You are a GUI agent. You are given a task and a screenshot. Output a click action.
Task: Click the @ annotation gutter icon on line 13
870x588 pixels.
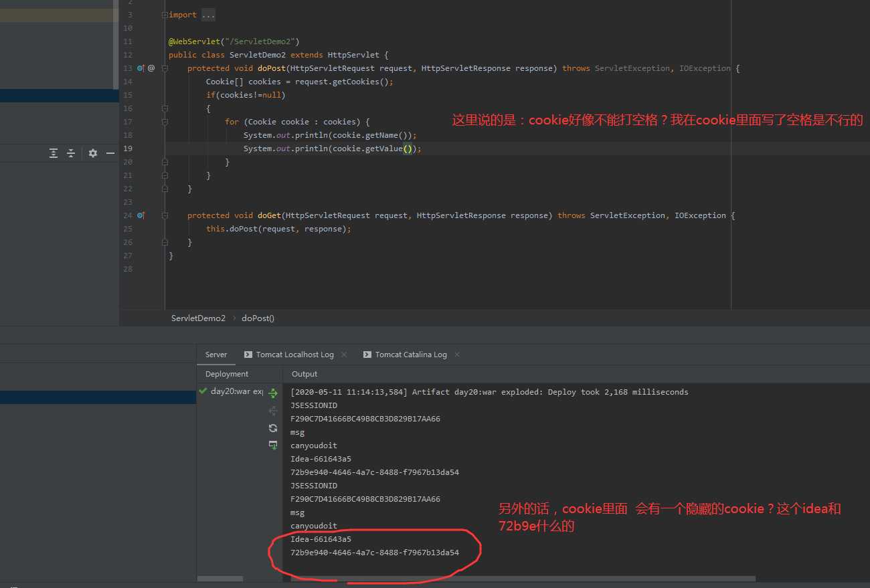tap(151, 68)
